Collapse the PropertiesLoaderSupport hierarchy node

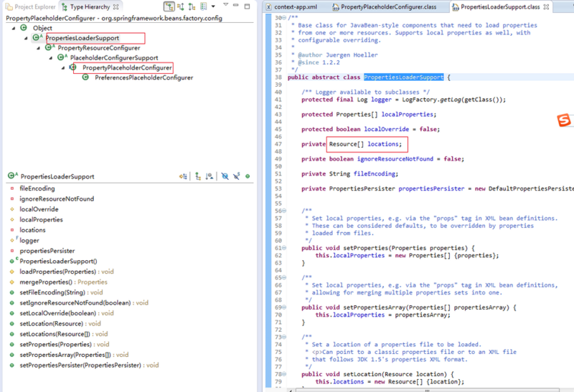26,38
